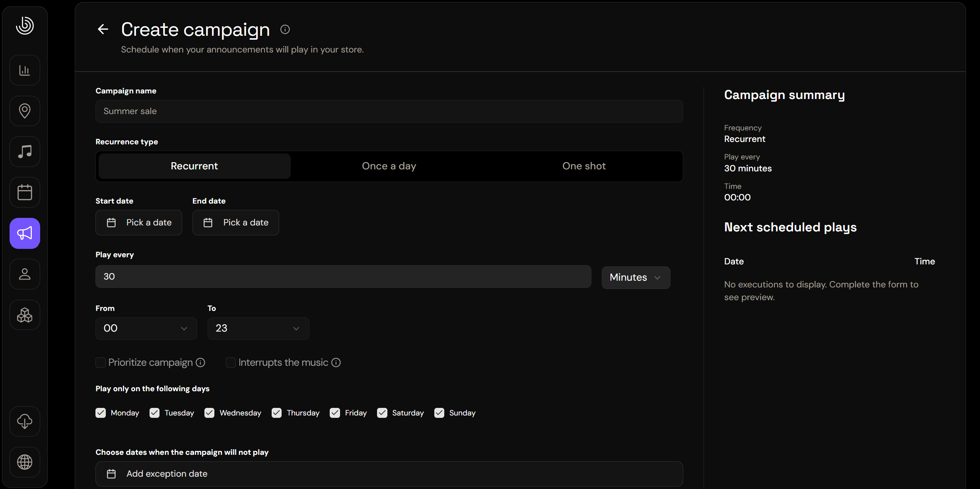Enable the Prioritize campaign checkbox

(x=101, y=363)
